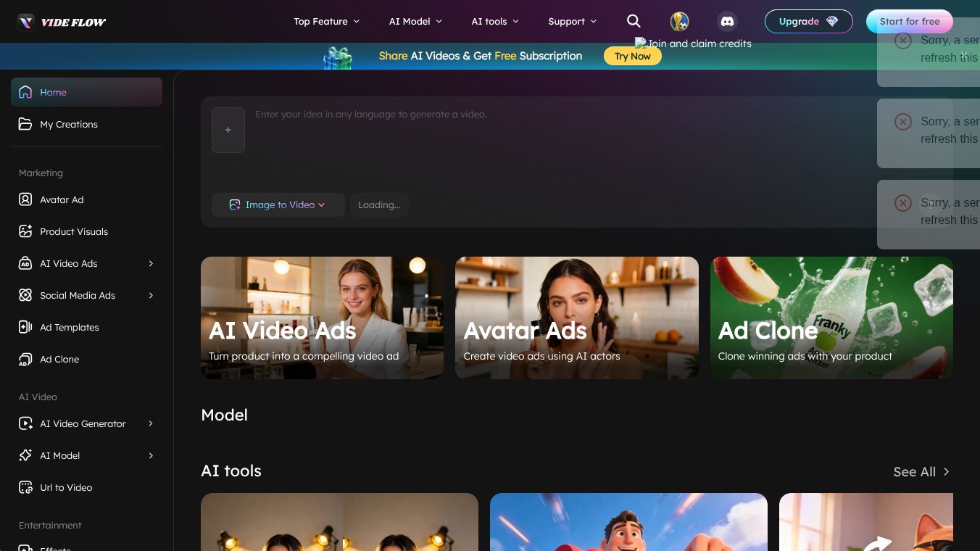Click the AI Model sidebar icon
The width and height of the screenshot is (980, 551).
25,455
